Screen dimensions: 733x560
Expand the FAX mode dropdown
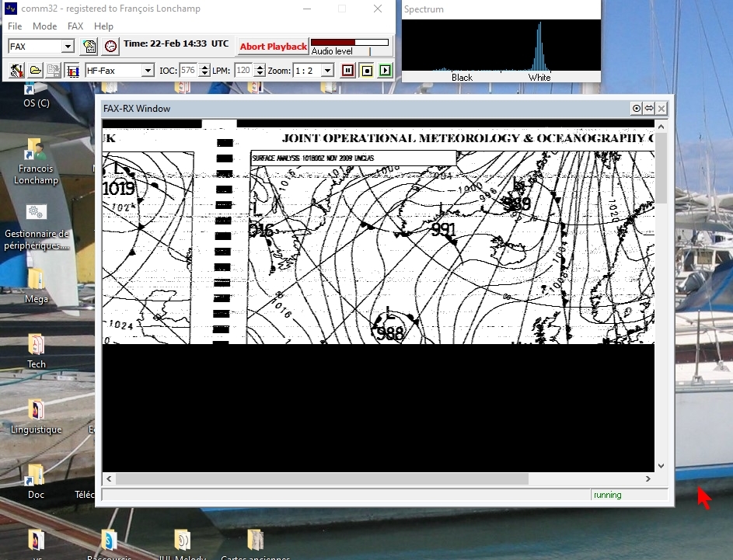tap(68, 47)
